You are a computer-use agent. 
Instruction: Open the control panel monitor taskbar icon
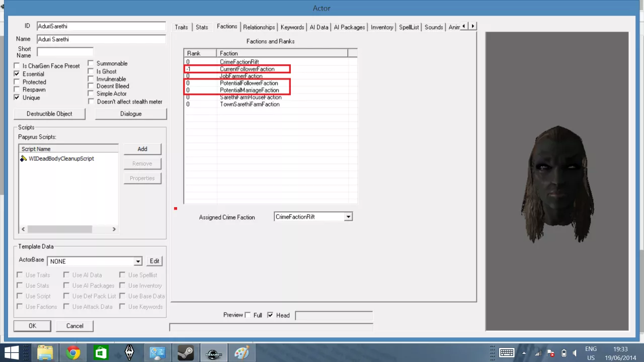click(x=157, y=353)
